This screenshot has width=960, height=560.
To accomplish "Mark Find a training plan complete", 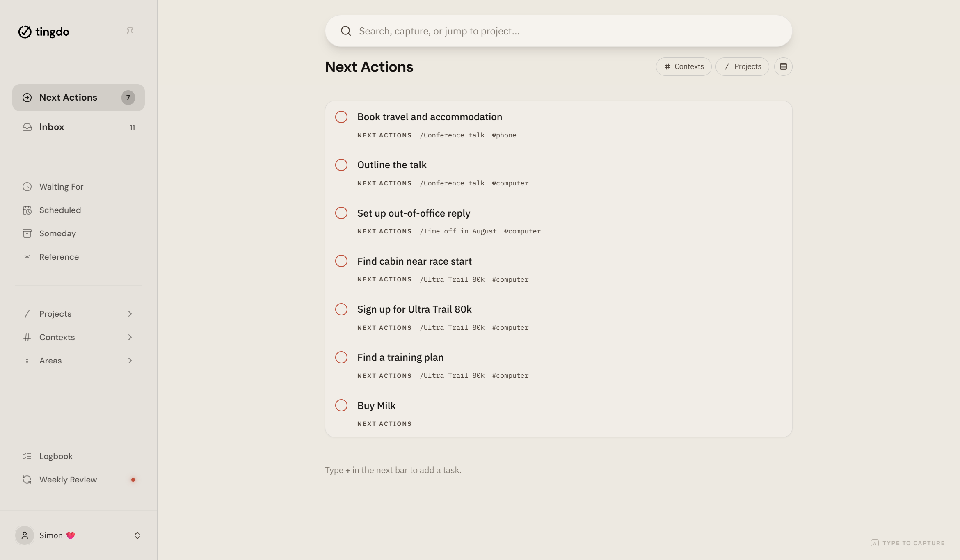I will click(x=341, y=357).
